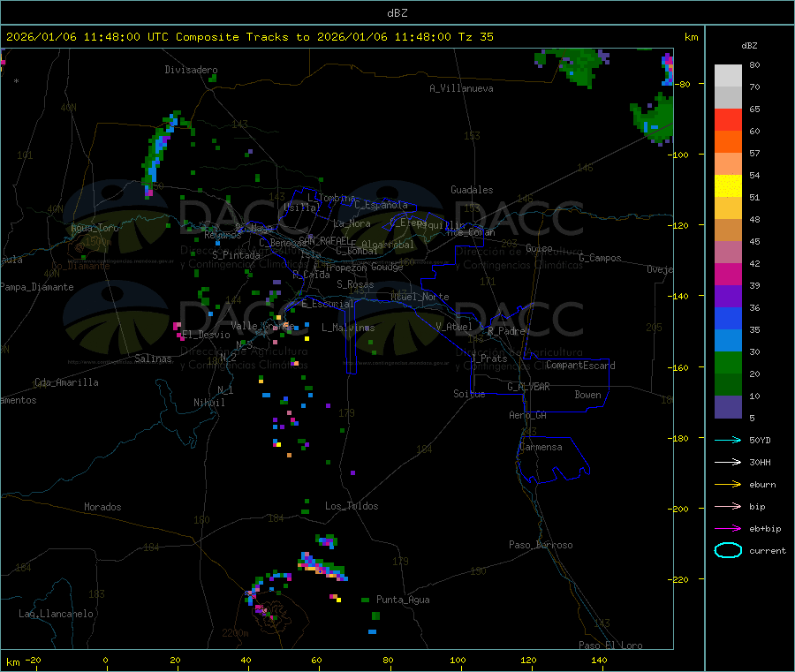This screenshot has height=672, width=795.
Task: Select the 80 dBZ light gray swatch
Action: pyautogui.click(x=728, y=76)
